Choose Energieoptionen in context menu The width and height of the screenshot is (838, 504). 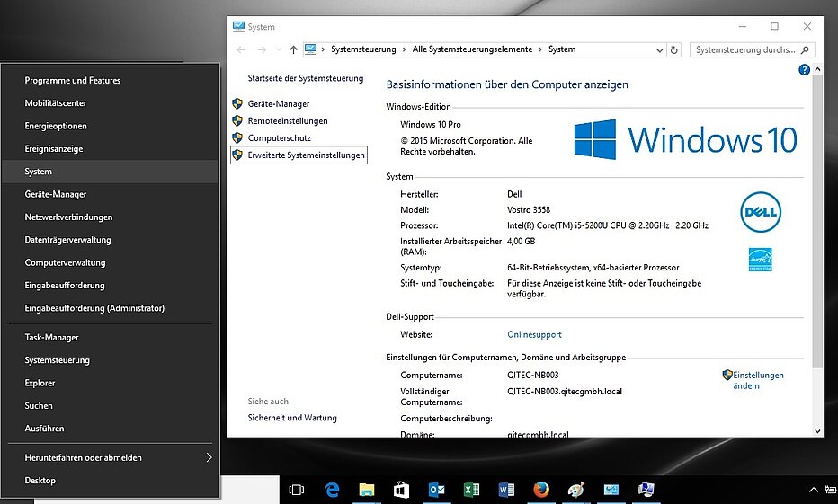click(111, 126)
